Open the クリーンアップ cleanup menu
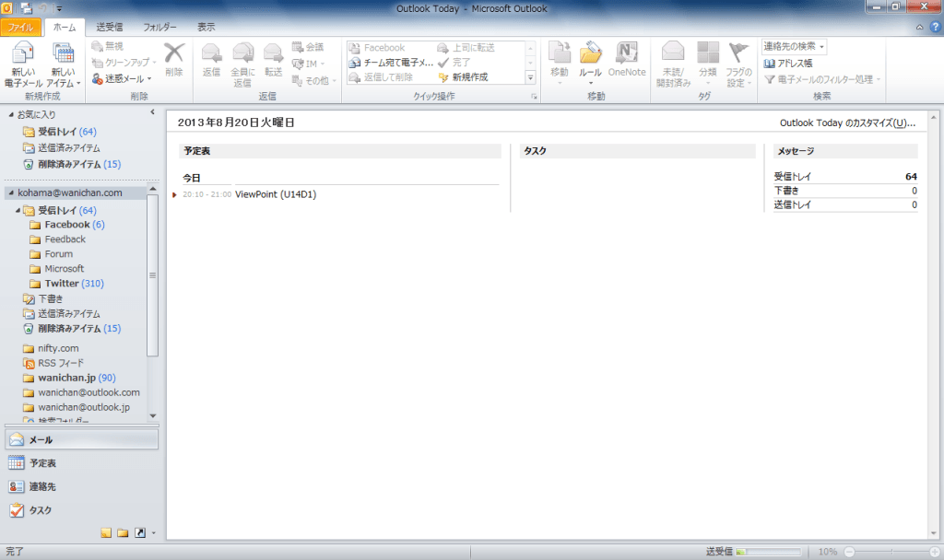This screenshot has height=560, width=944. pyautogui.click(x=124, y=63)
